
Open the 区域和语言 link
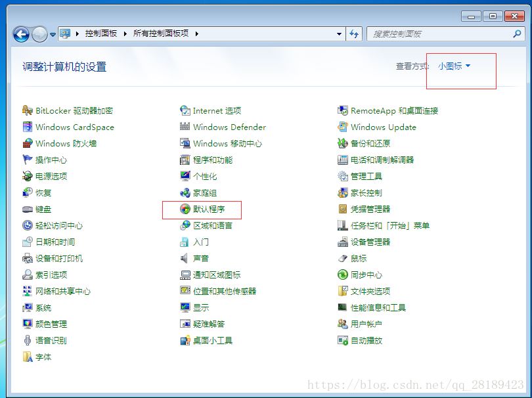click(x=213, y=226)
